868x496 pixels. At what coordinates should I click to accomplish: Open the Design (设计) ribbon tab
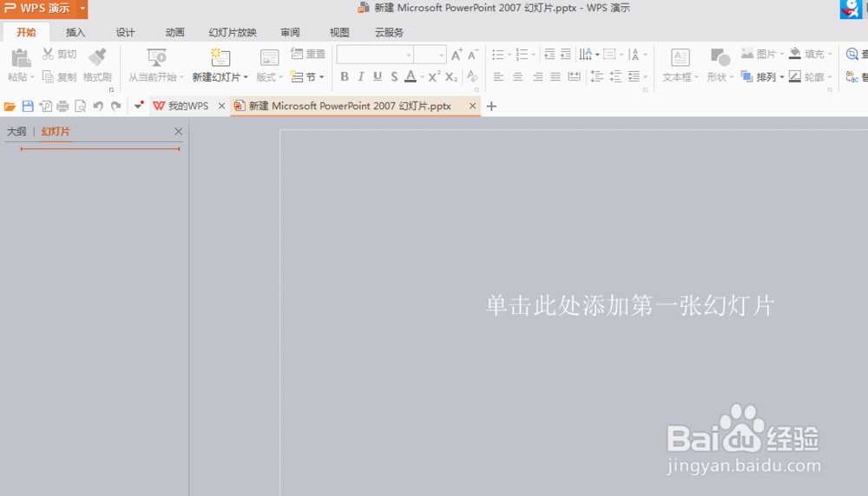125,33
